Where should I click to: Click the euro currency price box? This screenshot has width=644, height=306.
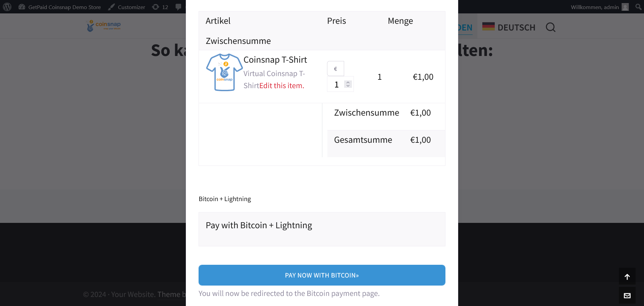[335, 69]
